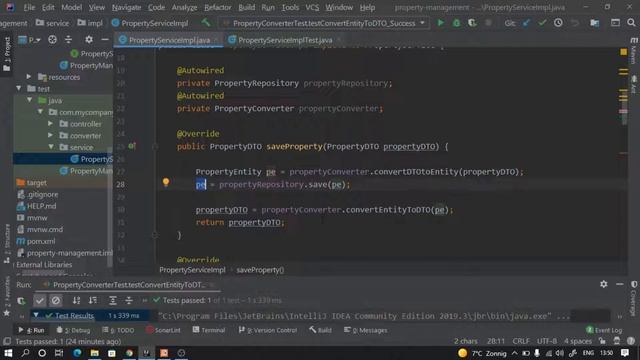640x360 pixels.
Task: Open the Analyze menu
Action: [184, 7]
